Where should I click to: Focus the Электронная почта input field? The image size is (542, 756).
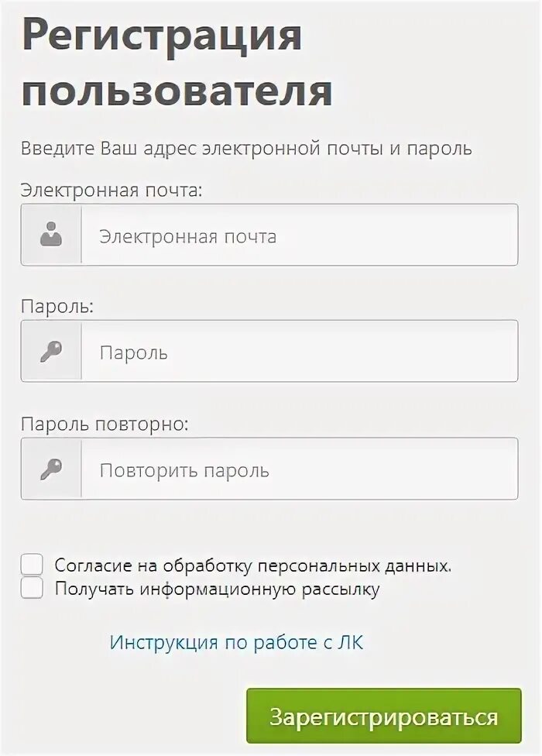[299, 235]
